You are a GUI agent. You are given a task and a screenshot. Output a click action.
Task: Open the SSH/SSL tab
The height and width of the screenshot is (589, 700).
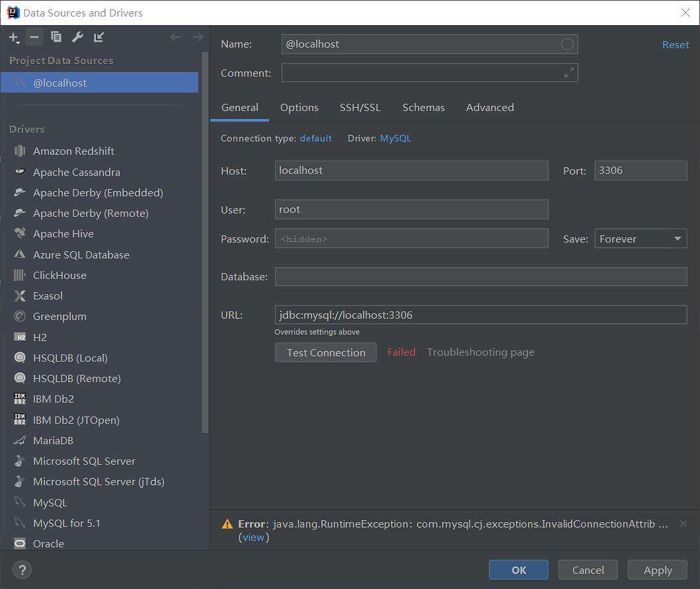click(x=360, y=108)
